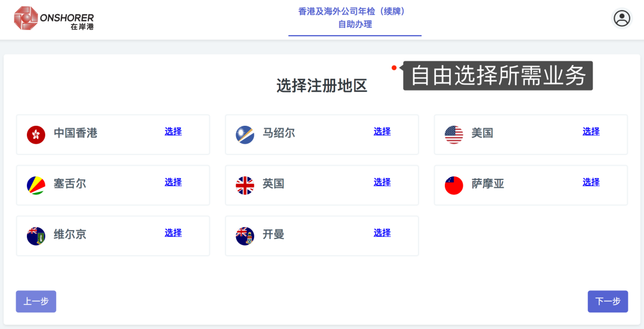Select 马绍尔 via its 选择 link

[382, 132]
